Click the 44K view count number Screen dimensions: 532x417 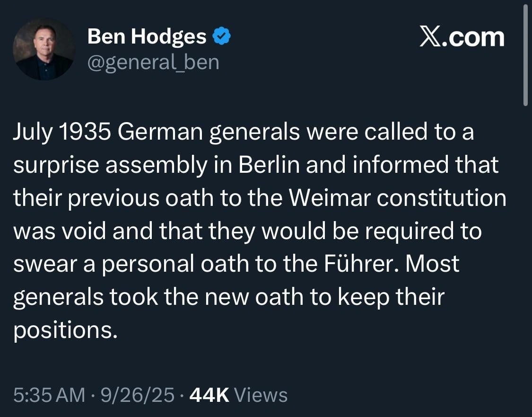209,394
